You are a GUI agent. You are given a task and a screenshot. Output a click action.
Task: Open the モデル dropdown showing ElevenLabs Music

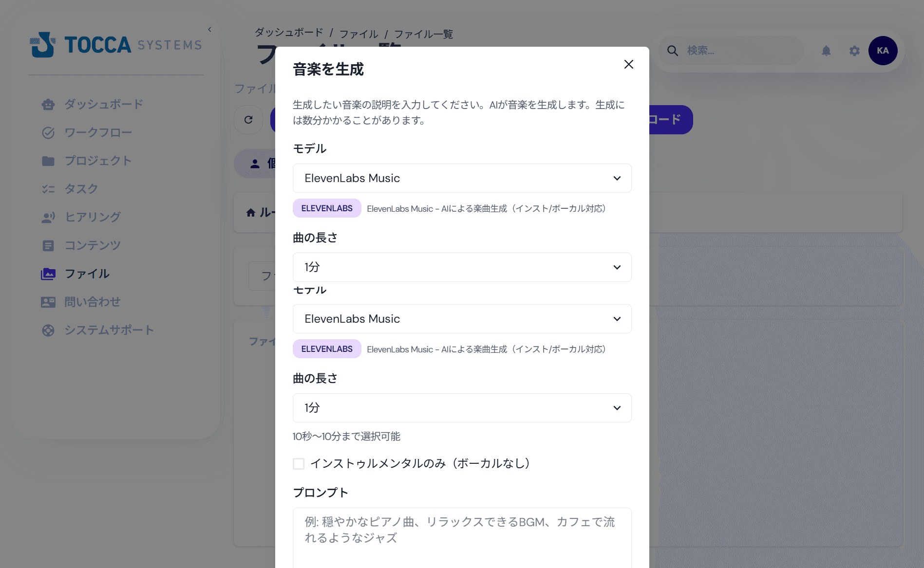(462, 178)
